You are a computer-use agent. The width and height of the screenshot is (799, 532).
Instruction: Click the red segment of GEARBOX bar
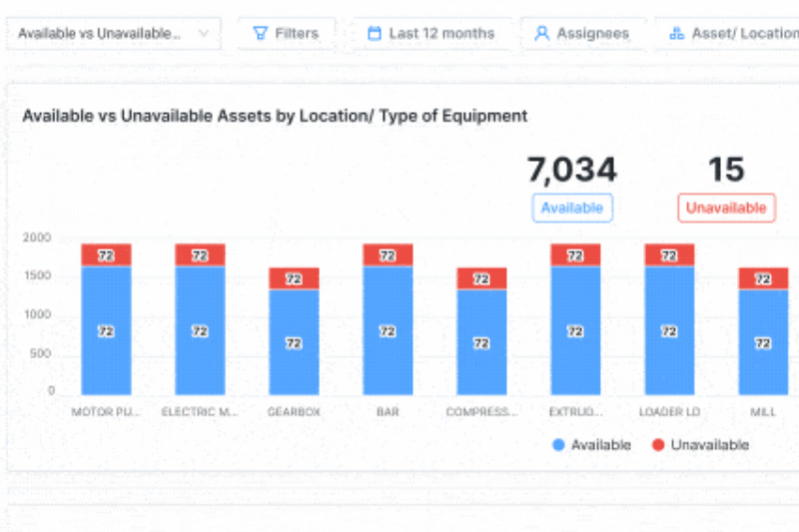tap(294, 278)
